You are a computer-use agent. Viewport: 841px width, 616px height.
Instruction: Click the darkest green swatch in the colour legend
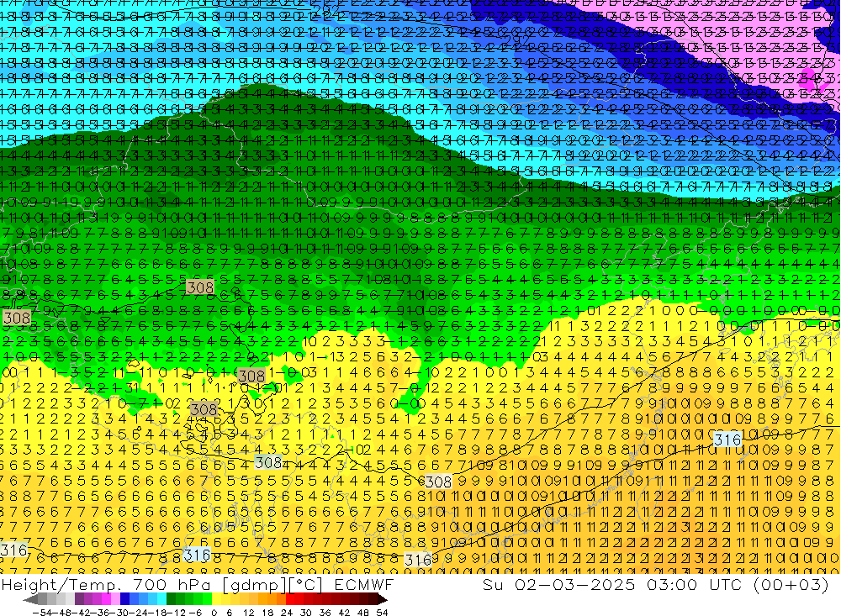click(x=171, y=599)
